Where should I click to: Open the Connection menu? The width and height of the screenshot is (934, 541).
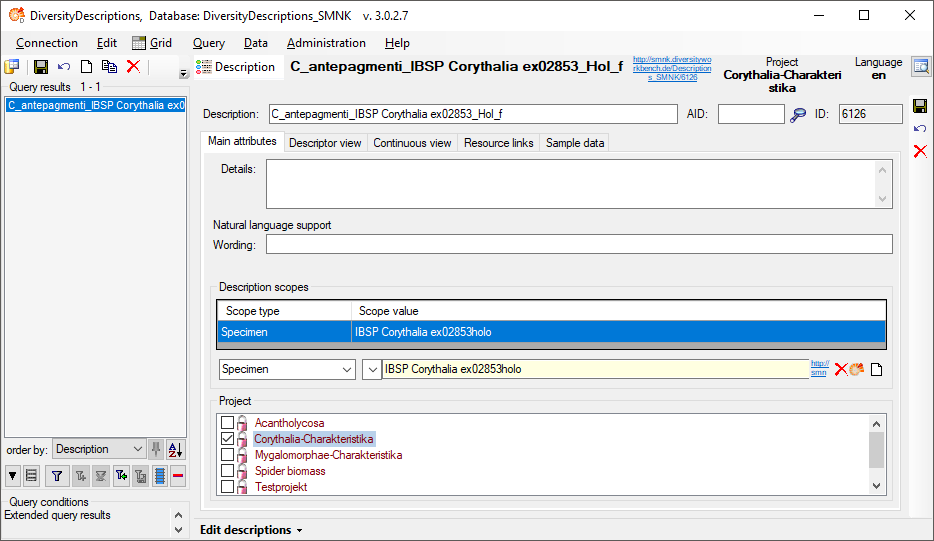(x=47, y=43)
